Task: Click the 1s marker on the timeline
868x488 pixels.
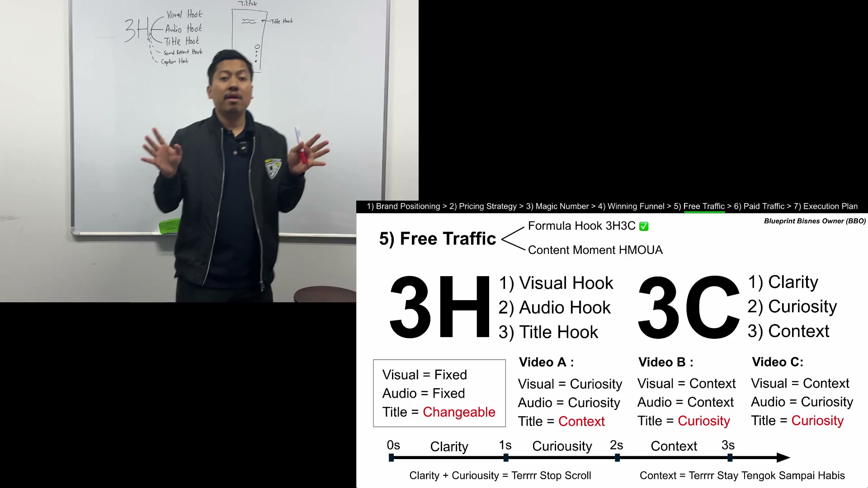Action: [x=506, y=458]
